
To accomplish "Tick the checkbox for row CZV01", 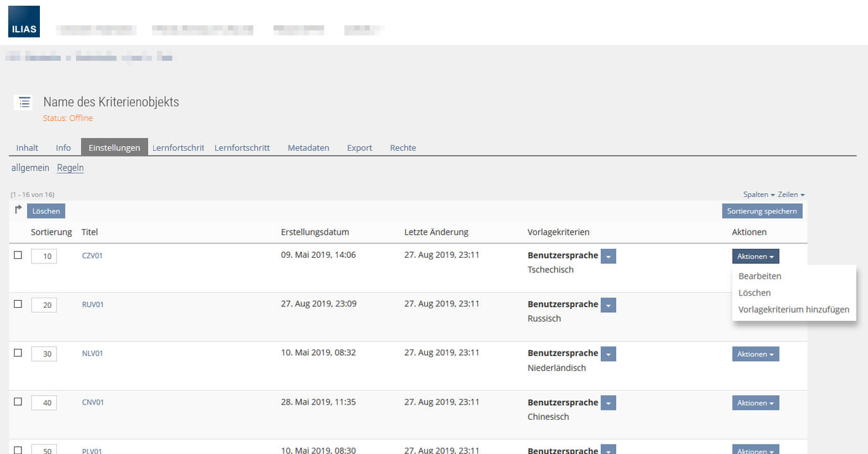I will pos(18,255).
